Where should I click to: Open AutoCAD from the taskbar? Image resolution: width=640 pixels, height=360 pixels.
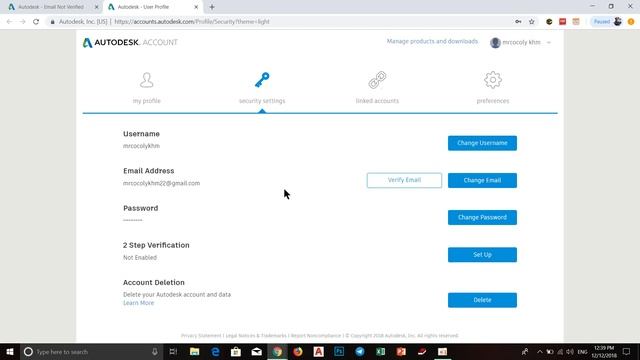319,351
